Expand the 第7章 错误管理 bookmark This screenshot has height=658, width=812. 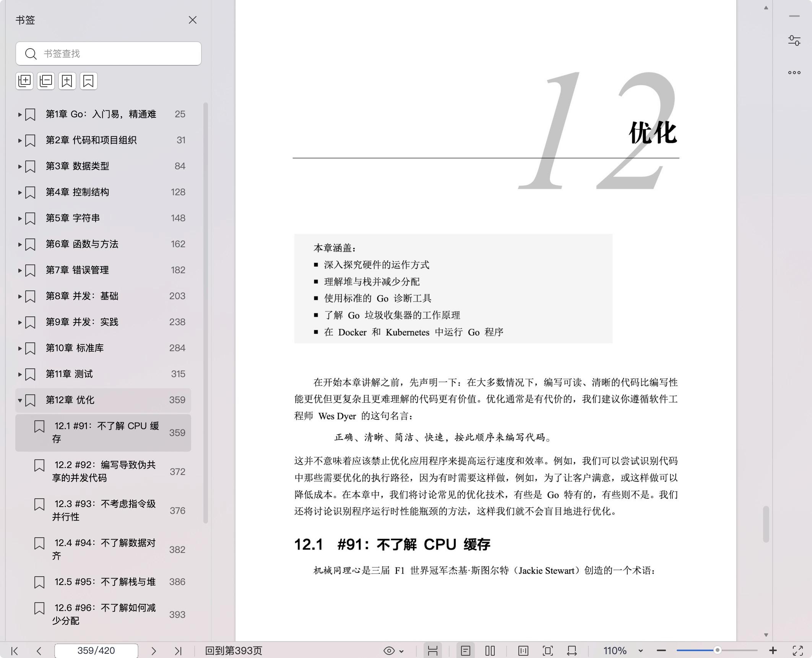[x=19, y=270]
